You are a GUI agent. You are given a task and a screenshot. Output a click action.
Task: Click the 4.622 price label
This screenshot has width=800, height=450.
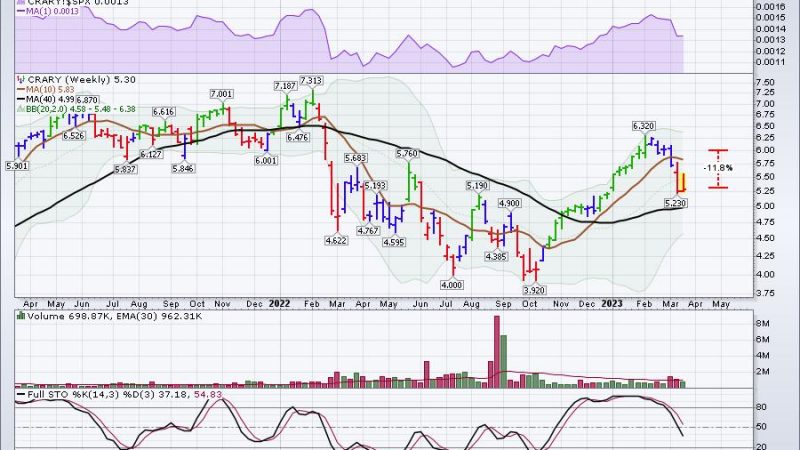pos(336,240)
